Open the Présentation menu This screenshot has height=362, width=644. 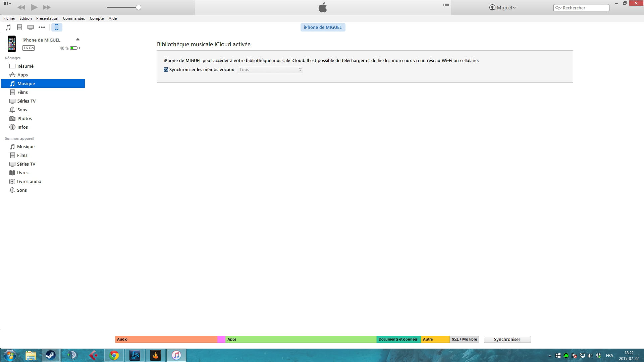[x=47, y=18]
